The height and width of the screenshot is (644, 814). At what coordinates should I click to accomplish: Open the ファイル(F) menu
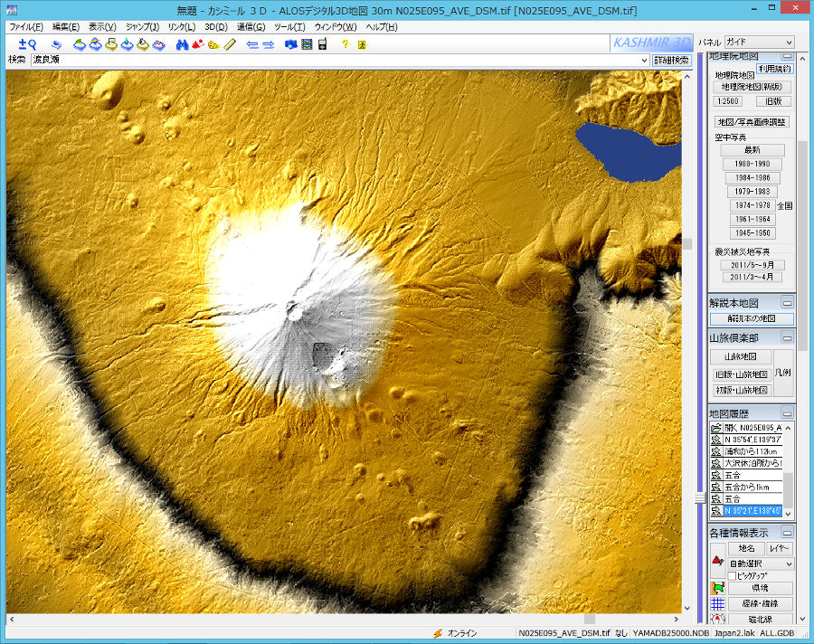25,27
